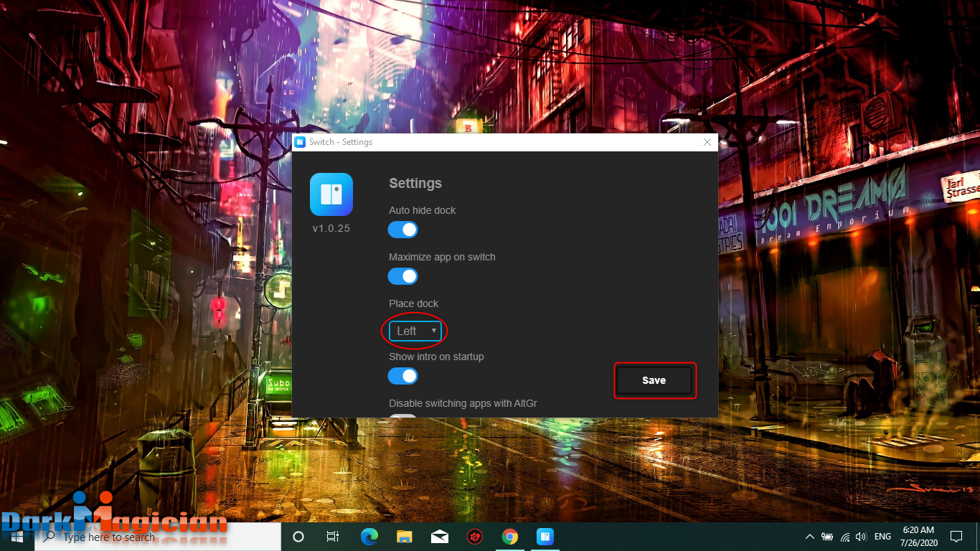
Task: Click the battery icon in the system tray
Action: (x=827, y=537)
